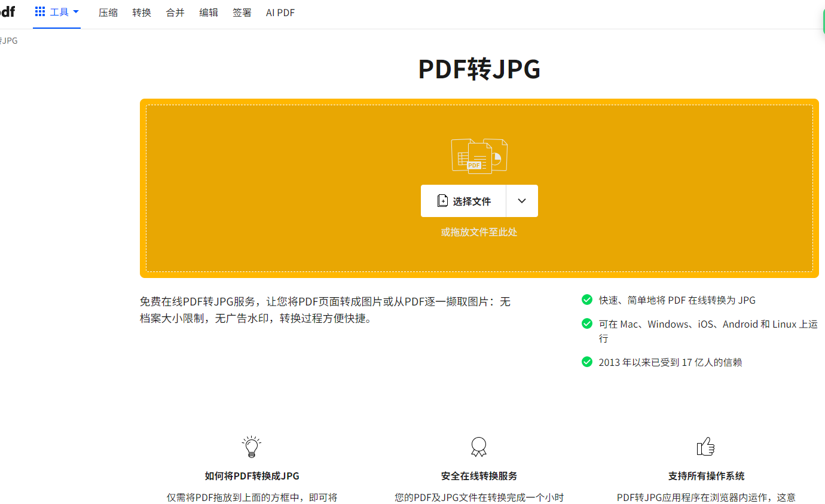Click the 选择文件 button
The height and width of the screenshot is (504, 825).
(x=463, y=201)
